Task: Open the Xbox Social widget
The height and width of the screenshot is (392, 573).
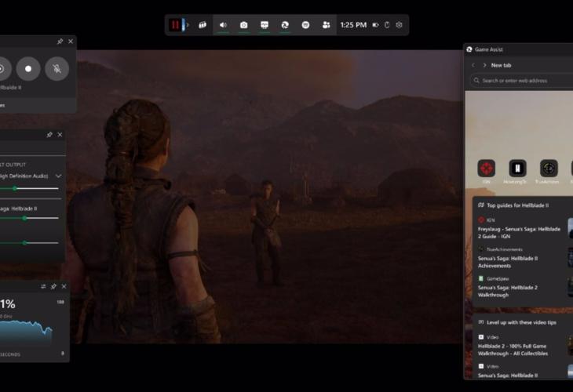Action: [326, 25]
